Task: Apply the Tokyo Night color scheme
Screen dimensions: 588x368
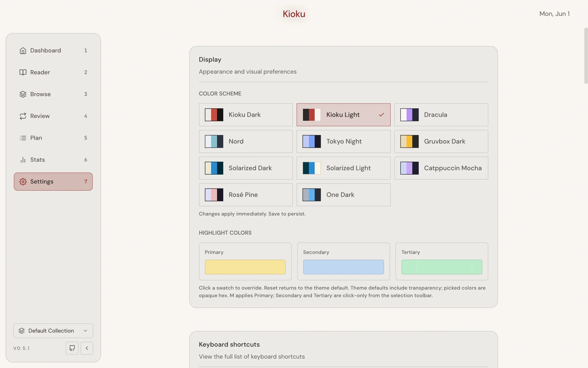Action: point(343,141)
